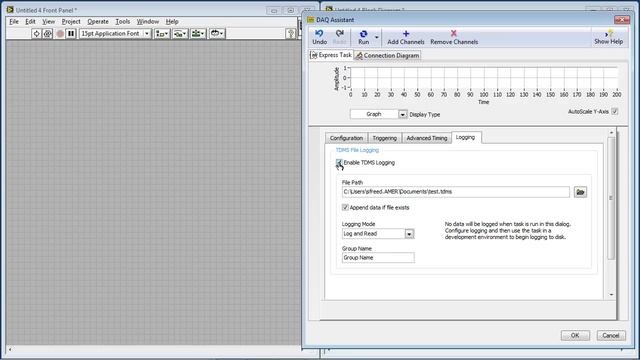Click Show Help in DAQ Assistant

pos(608,37)
